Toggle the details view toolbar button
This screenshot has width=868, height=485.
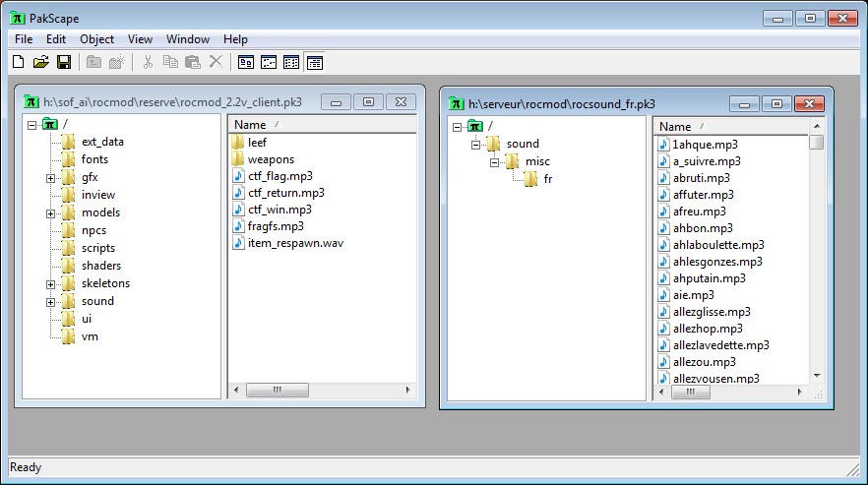pyautogui.click(x=314, y=62)
